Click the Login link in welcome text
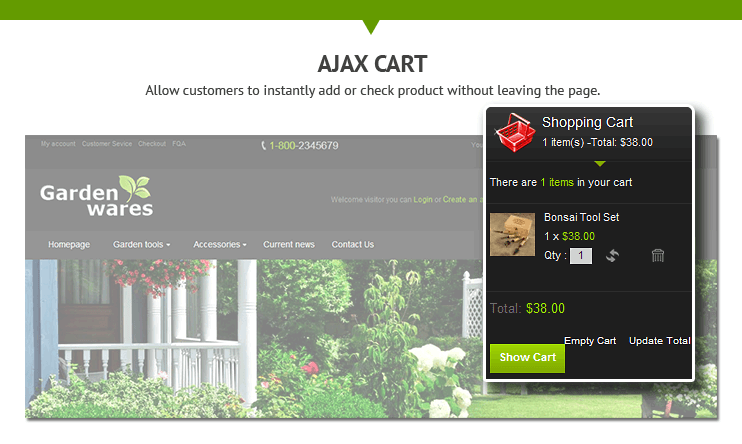 tap(423, 200)
